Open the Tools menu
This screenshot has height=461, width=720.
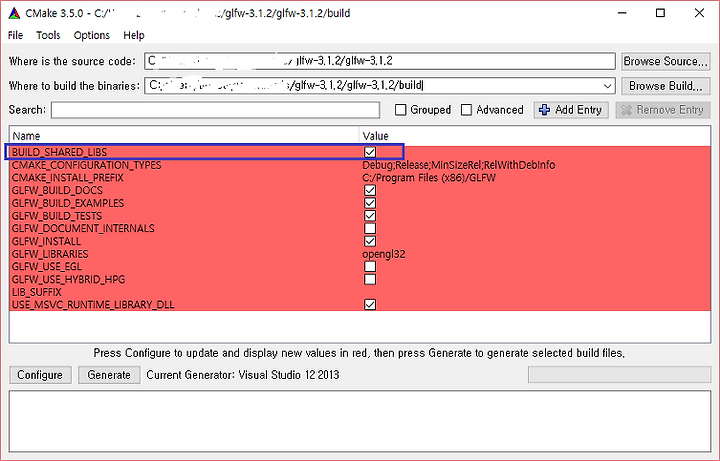coord(48,35)
